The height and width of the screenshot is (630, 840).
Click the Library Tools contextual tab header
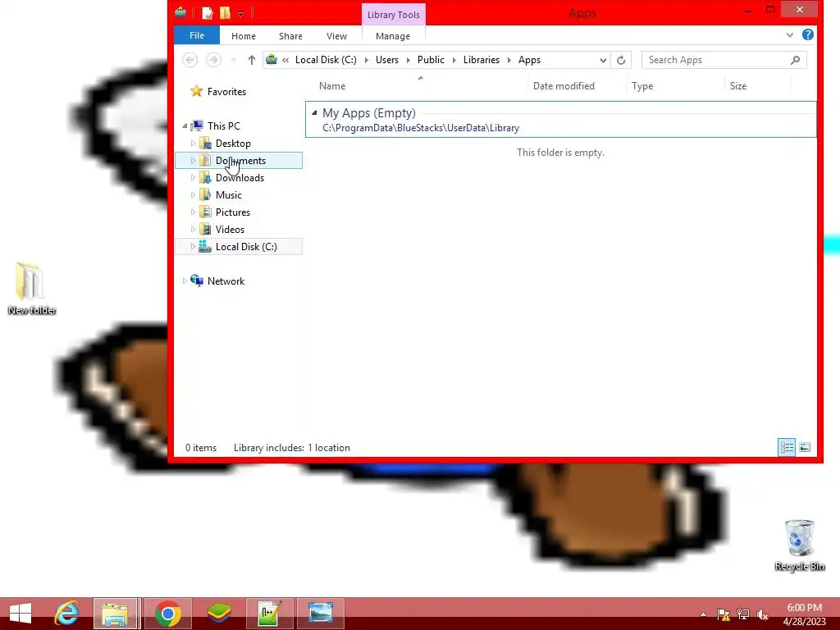393,15
